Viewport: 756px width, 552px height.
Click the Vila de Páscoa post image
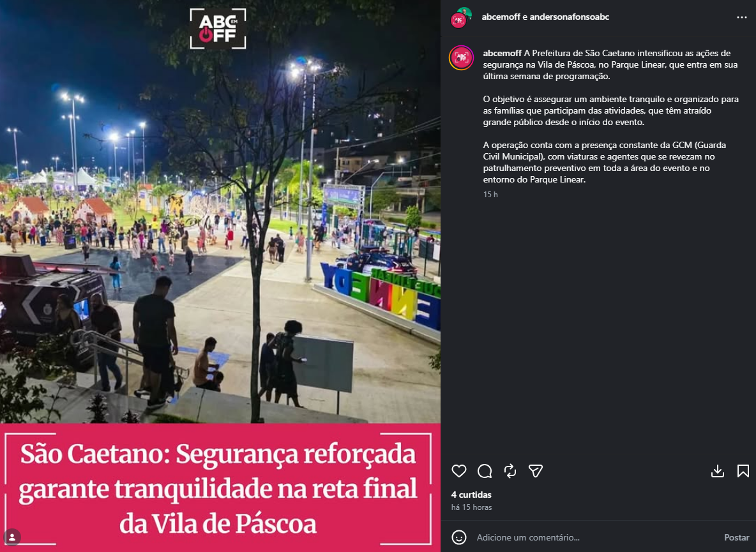click(220, 276)
